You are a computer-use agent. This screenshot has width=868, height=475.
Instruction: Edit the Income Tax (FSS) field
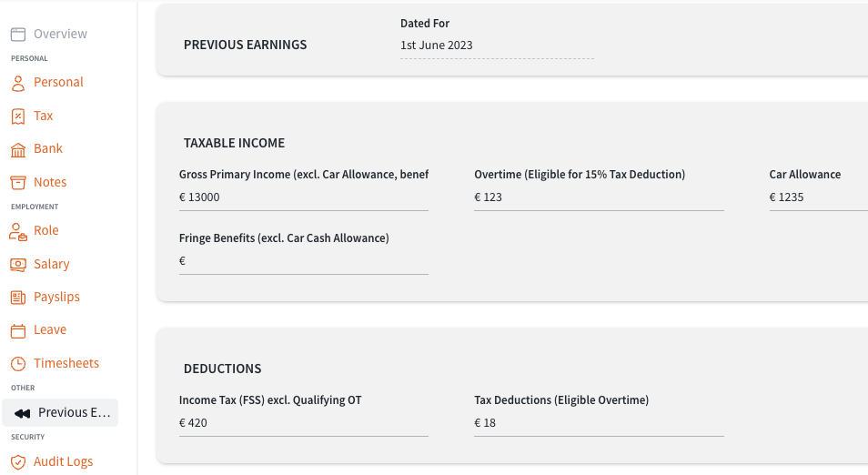pyautogui.click(x=303, y=423)
